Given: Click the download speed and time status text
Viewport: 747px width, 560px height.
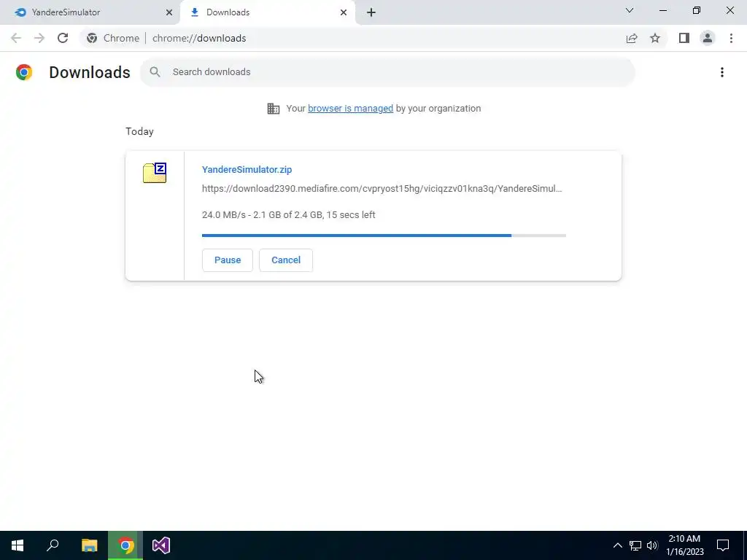Looking at the screenshot, I should (289, 215).
